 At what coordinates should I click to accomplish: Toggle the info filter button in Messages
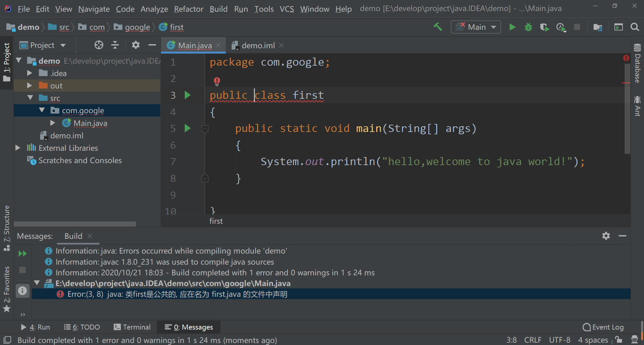pos(22,290)
